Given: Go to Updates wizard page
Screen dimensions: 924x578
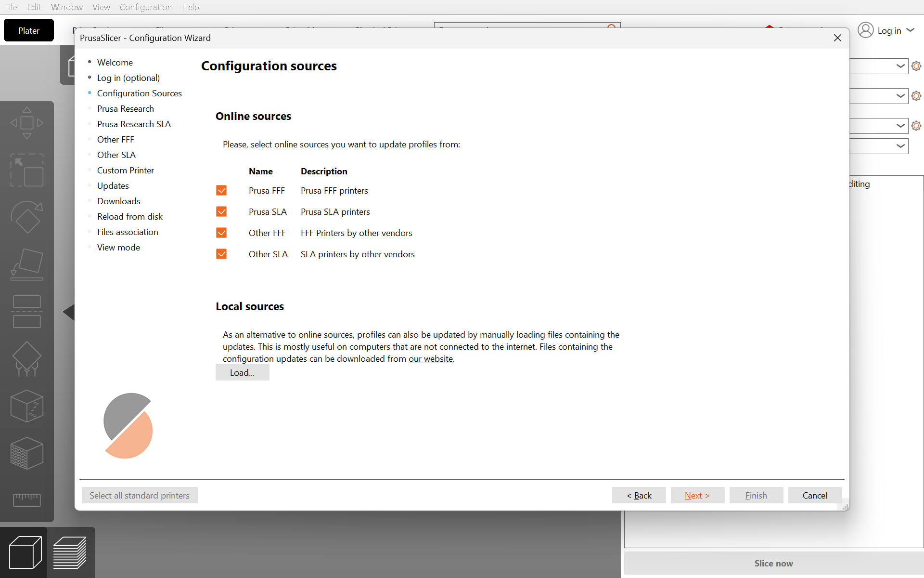Looking at the screenshot, I should 113,185.
